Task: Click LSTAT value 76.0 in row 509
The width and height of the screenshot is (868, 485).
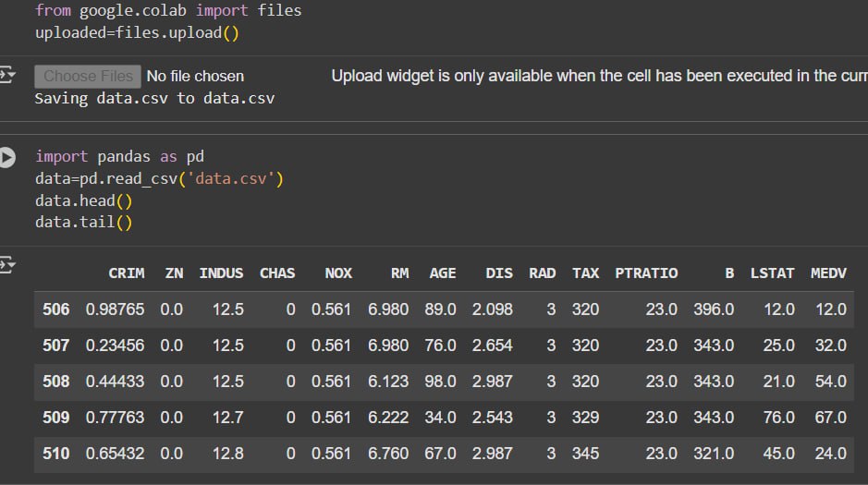Action: click(x=779, y=418)
